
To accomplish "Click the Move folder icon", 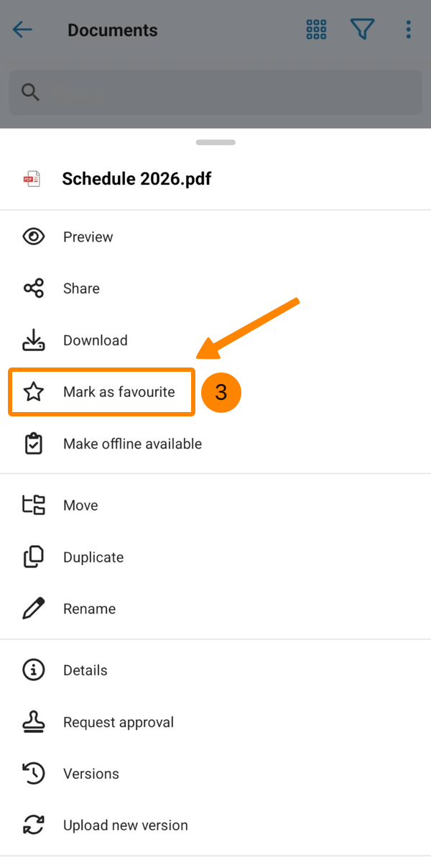I will click(34, 506).
